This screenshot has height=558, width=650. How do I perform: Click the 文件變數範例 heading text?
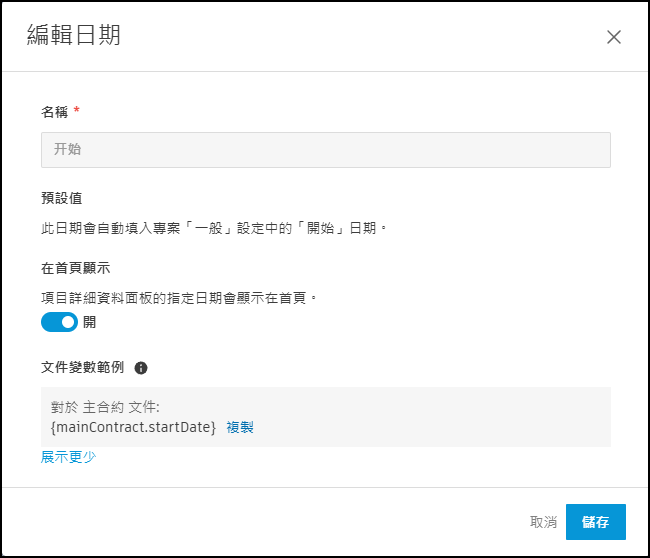tap(82, 368)
